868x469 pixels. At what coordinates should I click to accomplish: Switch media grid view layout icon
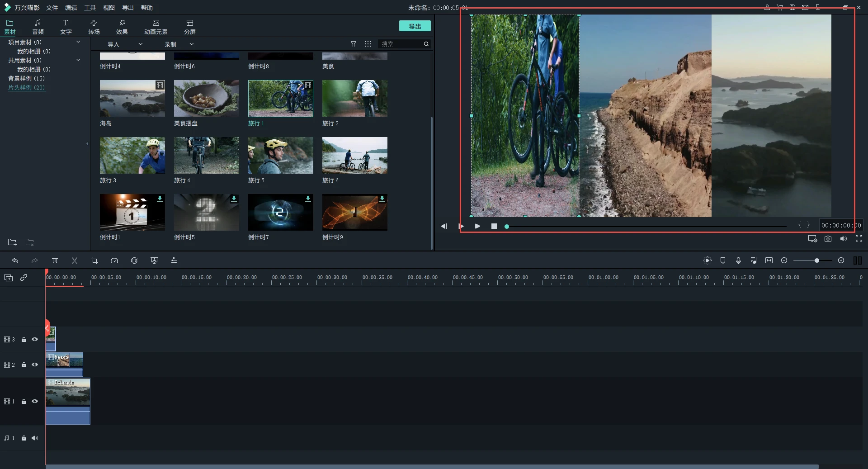point(368,44)
